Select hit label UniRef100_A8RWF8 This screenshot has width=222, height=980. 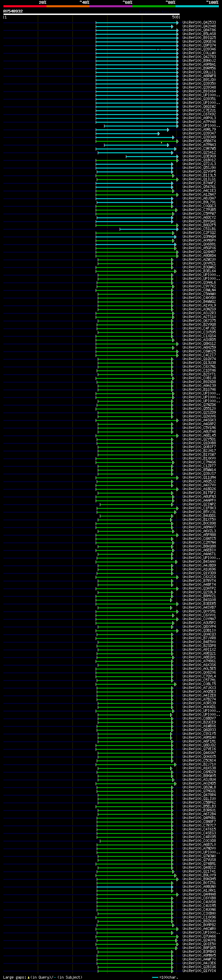tap(199, 76)
